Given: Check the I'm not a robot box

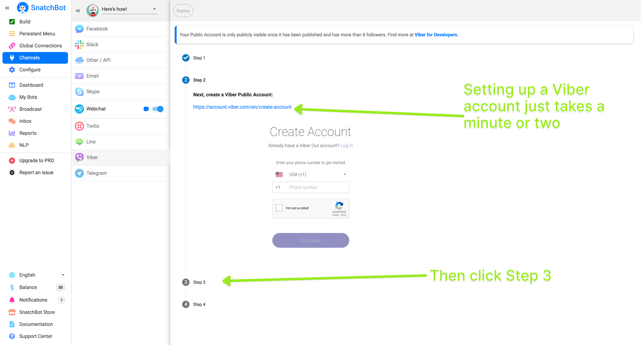Looking at the screenshot, I should 279,208.
